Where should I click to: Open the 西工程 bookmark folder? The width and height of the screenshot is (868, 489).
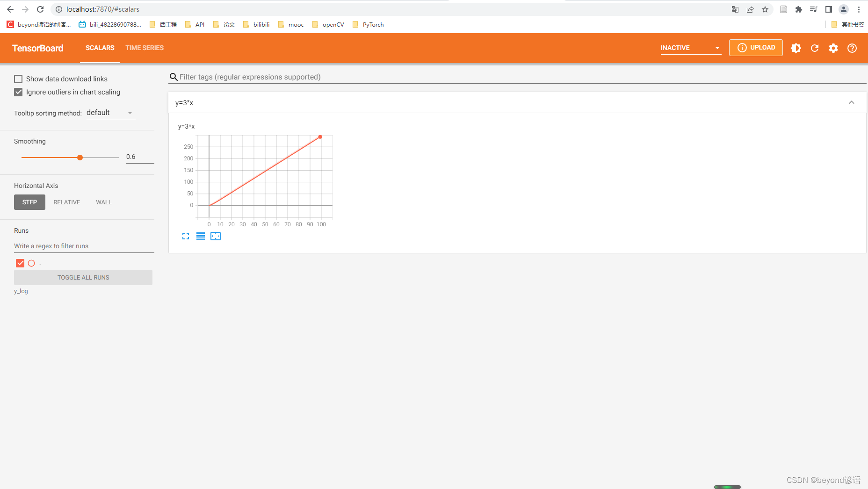[x=163, y=25]
